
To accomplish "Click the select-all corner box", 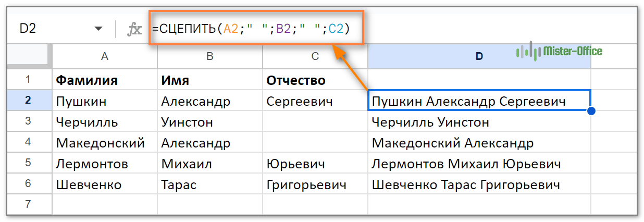I will pyautogui.click(x=29, y=56).
